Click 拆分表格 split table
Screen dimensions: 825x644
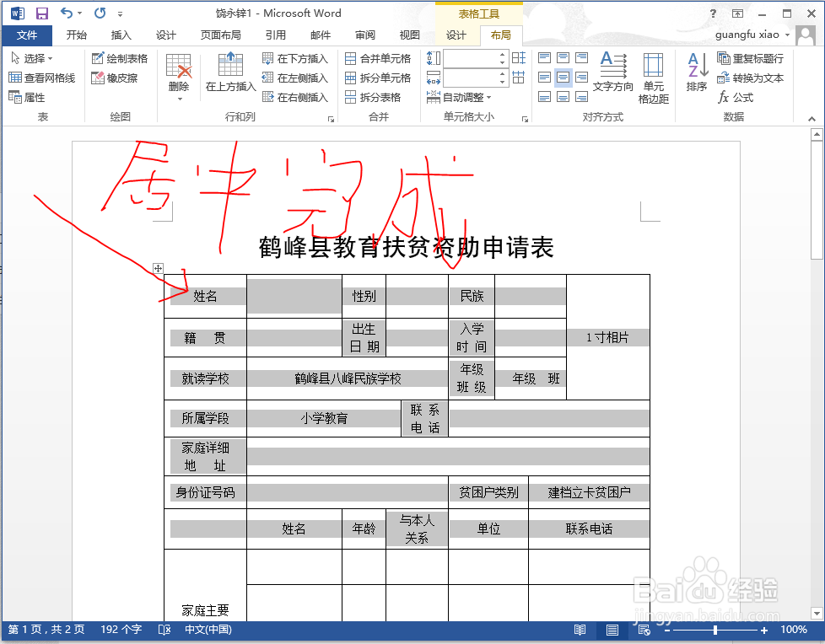[x=373, y=97]
